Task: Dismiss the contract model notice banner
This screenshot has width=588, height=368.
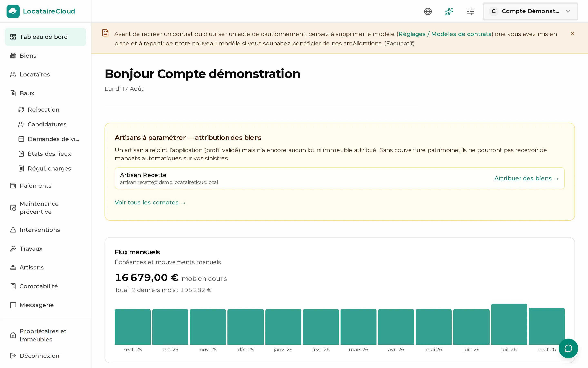Action: (572, 34)
